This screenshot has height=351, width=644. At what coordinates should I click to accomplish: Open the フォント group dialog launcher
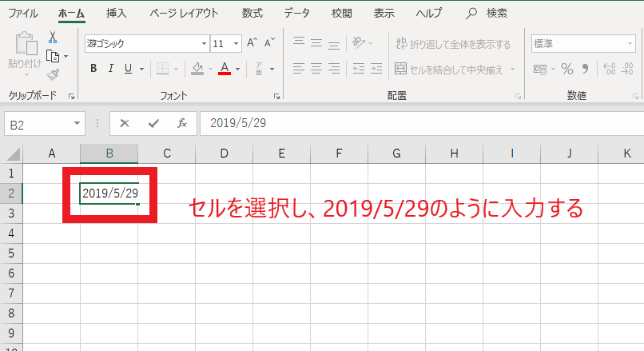click(276, 97)
